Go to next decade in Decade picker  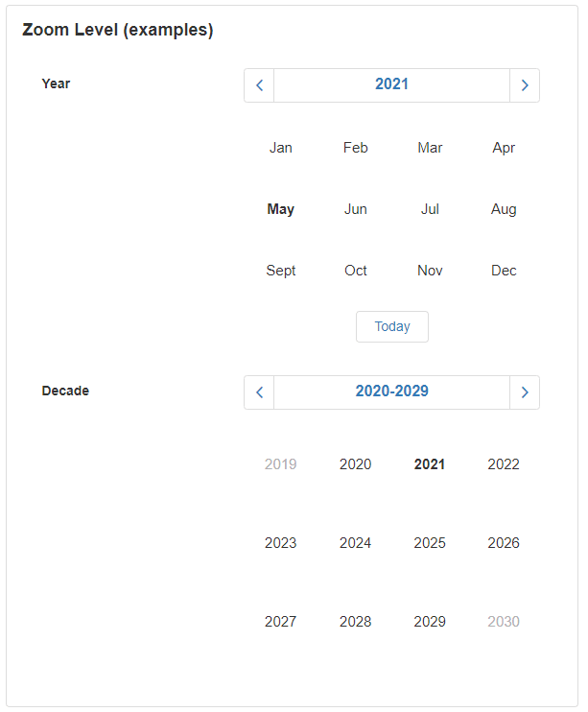[525, 392]
